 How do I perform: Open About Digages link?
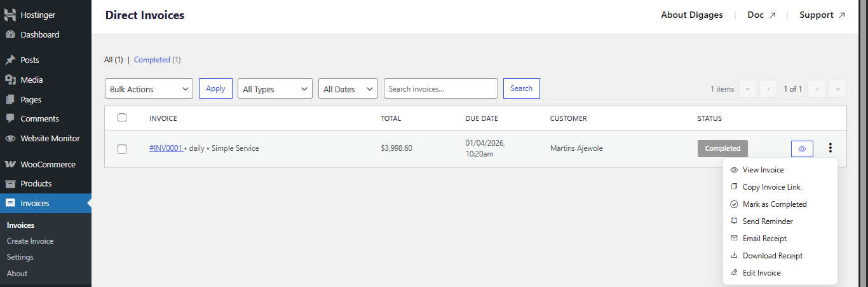pyautogui.click(x=692, y=15)
